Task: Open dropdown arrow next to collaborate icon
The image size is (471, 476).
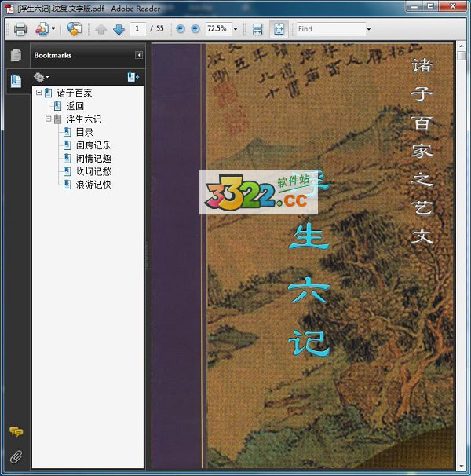Action: point(53,29)
